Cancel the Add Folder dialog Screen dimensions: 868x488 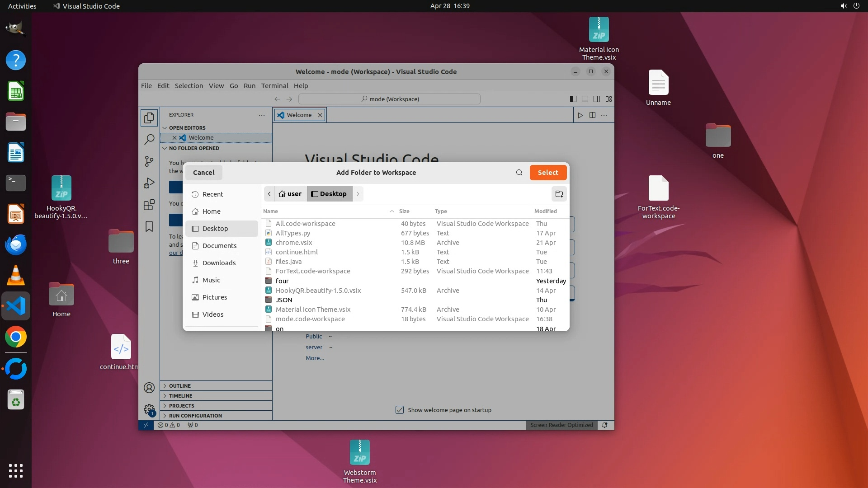point(203,173)
